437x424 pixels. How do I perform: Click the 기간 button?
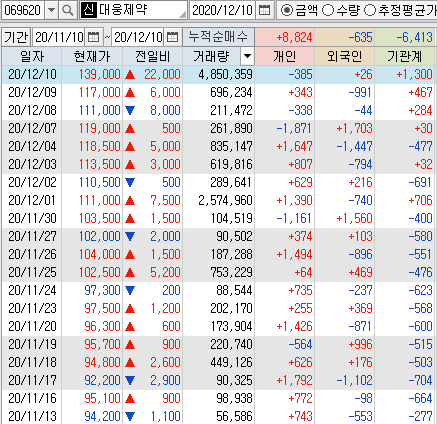tap(16, 37)
